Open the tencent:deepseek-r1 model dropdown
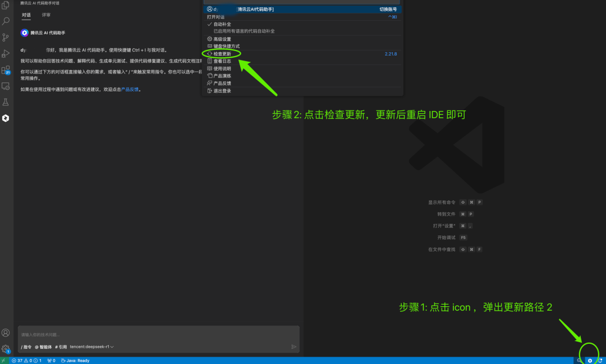The image size is (606, 364). click(x=91, y=347)
